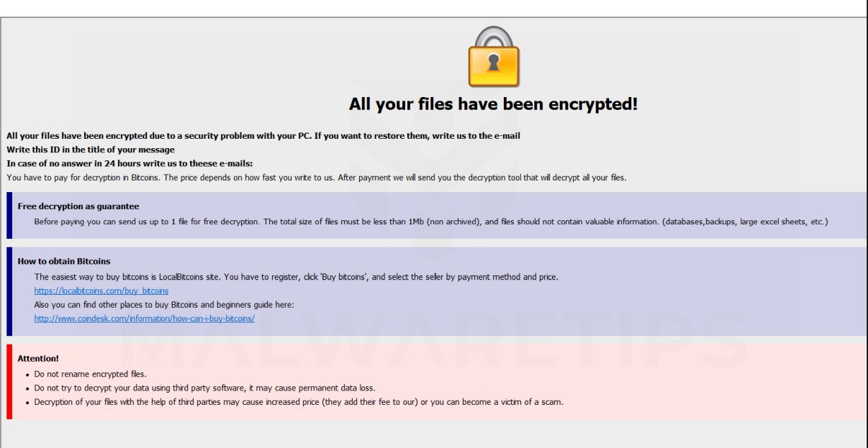
Task: Click the blue bar beside How to obtain Bitcoins
Action: 9,291
